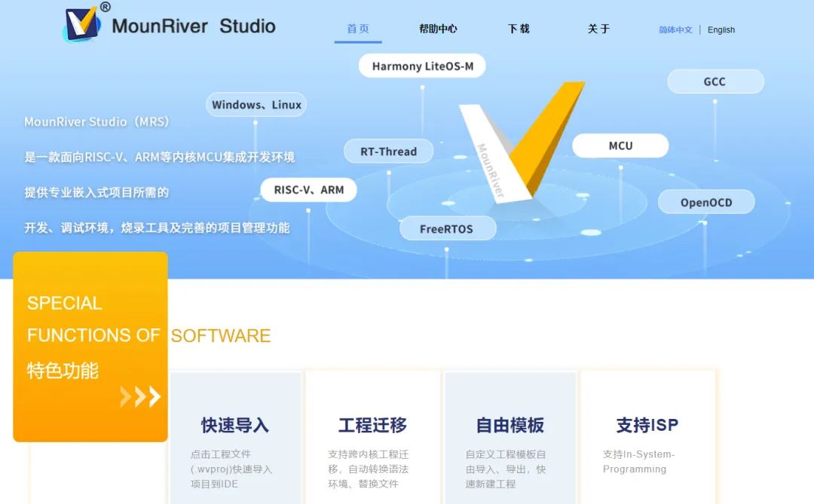Click the RT-Thread bubble
The image size is (814, 504).
pyautogui.click(x=388, y=151)
